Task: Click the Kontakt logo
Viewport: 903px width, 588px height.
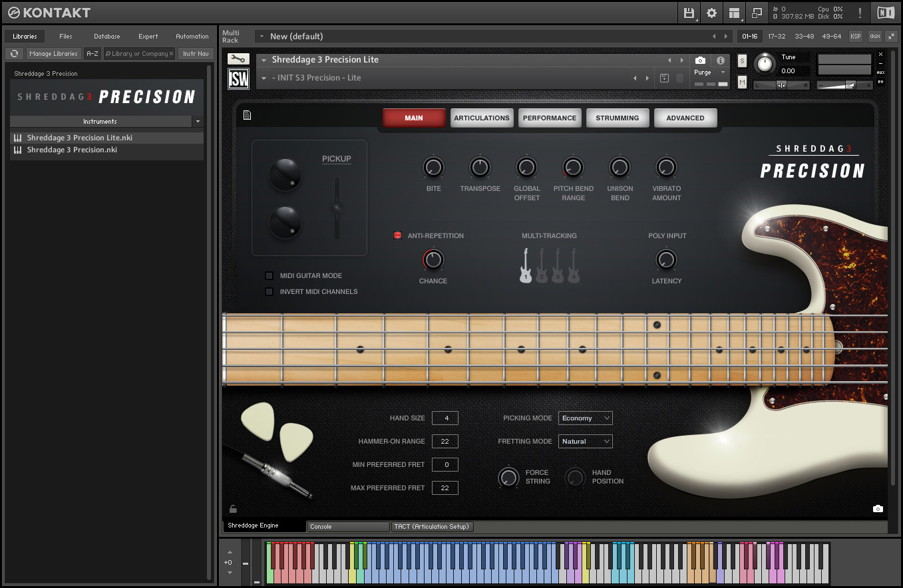Action: [x=48, y=13]
